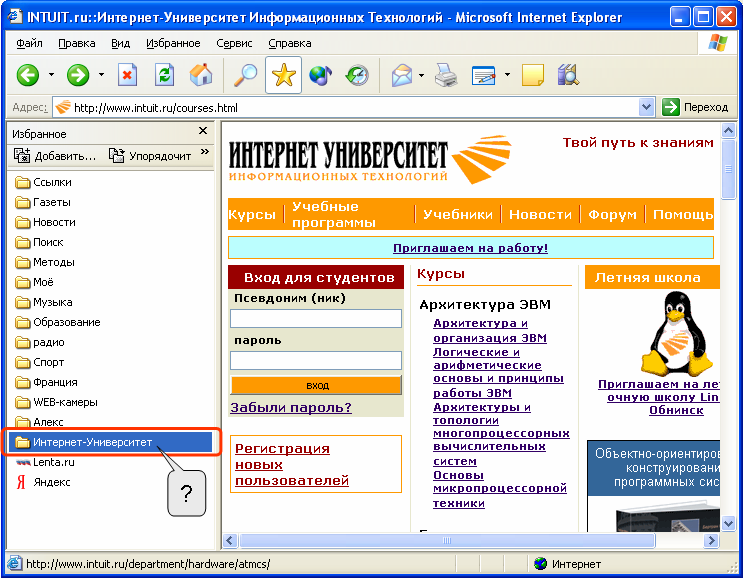Click the vertical scrollbar up arrow
This screenshot has width=743, height=578.
coord(728,130)
